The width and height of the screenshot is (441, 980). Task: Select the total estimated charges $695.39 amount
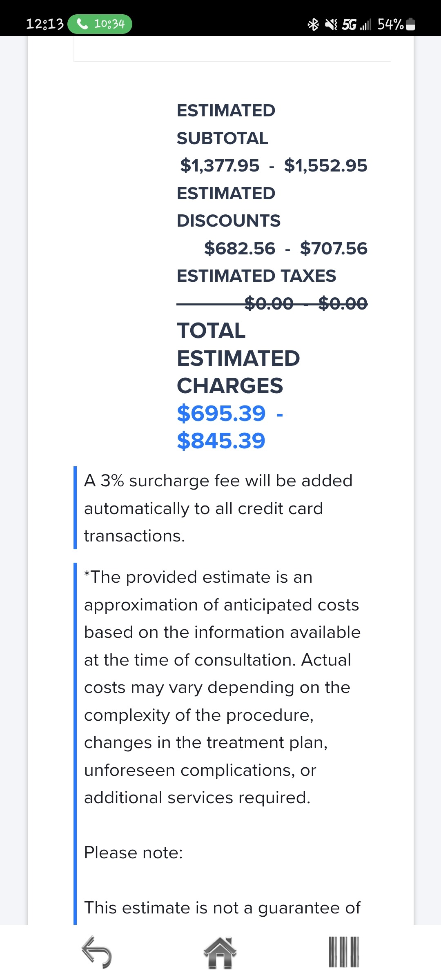pos(221,413)
